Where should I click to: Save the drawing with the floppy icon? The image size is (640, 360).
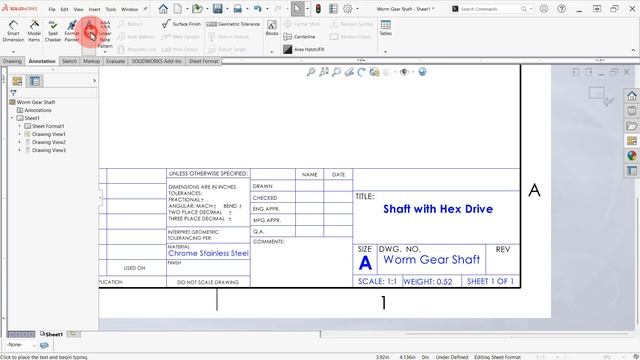217,9
